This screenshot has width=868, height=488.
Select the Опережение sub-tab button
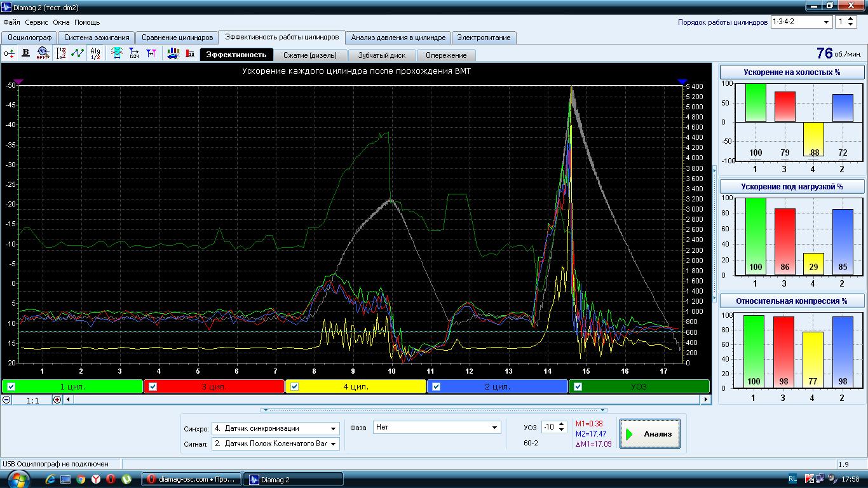(x=446, y=55)
